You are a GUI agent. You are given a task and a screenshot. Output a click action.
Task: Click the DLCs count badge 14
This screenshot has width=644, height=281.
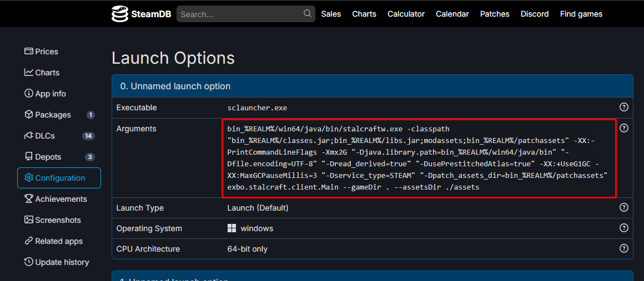[89, 136]
